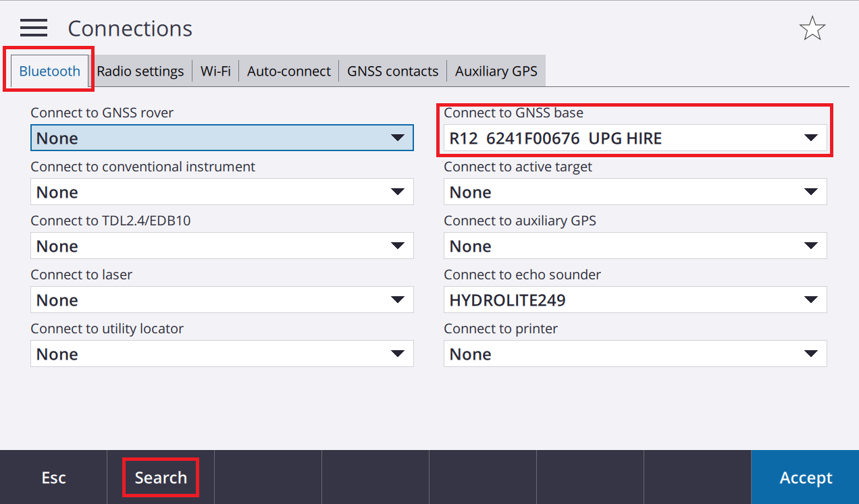Open the Radio settings tab
859x504 pixels.
coord(140,71)
